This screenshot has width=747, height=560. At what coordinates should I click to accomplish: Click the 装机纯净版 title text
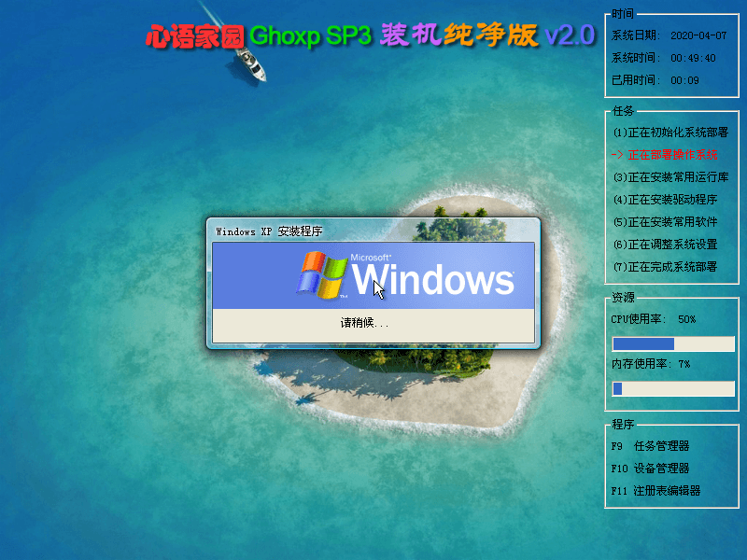[458, 35]
